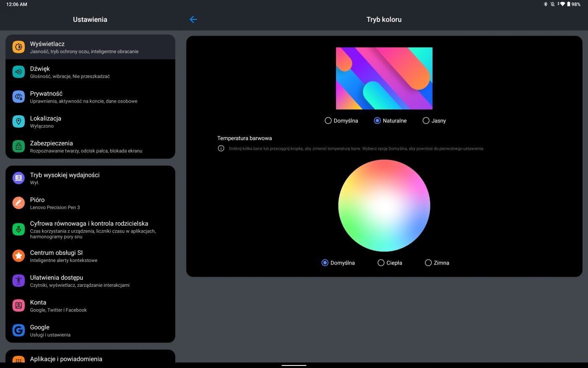Select the Jasny color mode option
The height and width of the screenshot is (368, 588).
[x=434, y=121]
